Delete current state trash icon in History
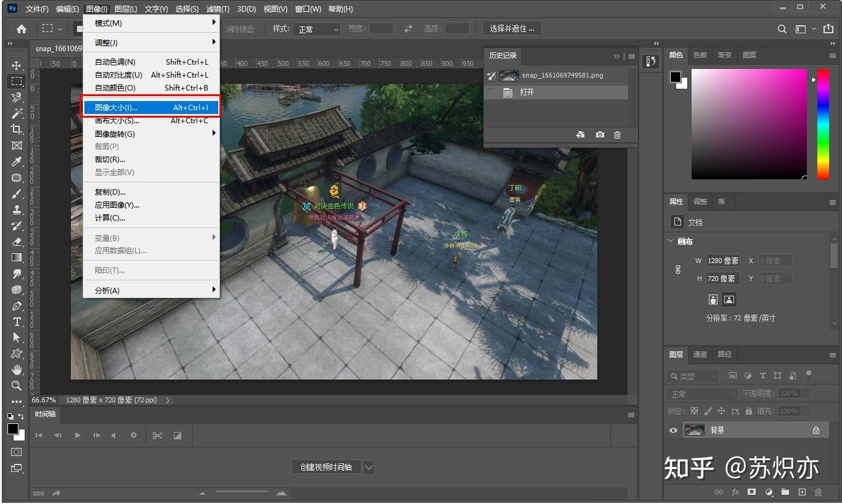The image size is (842, 504). 617,135
